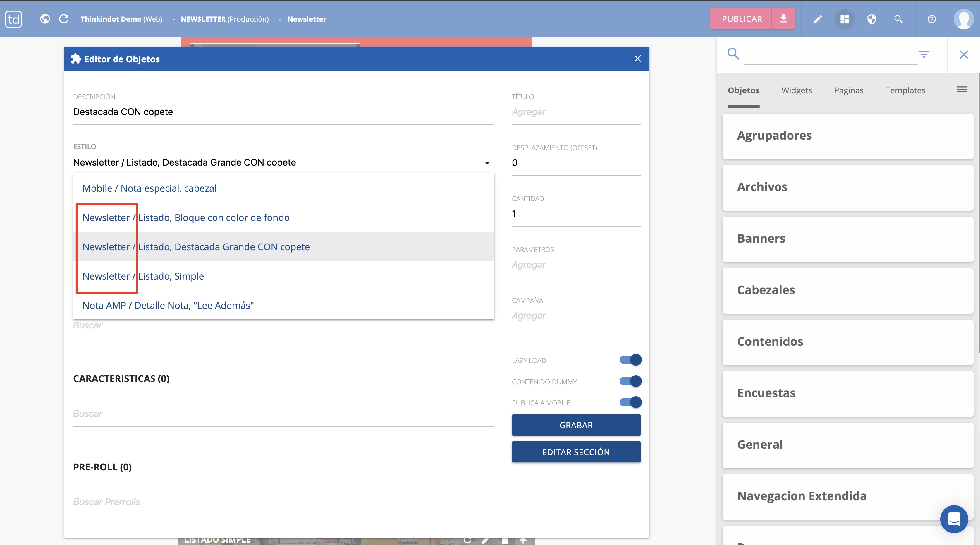Click the globe icon in top bar
This screenshot has width=980, height=545.
pyautogui.click(x=45, y=19)
